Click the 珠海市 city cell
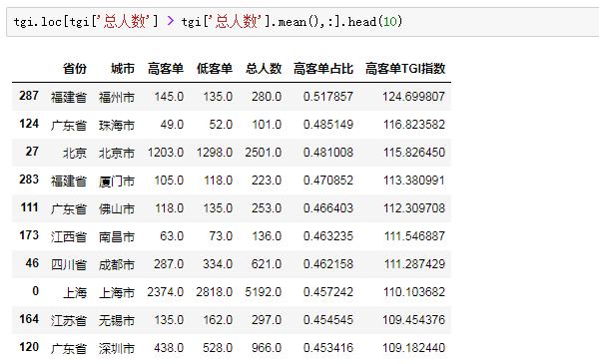The image size is (599, 364). [x=117, y=125]
